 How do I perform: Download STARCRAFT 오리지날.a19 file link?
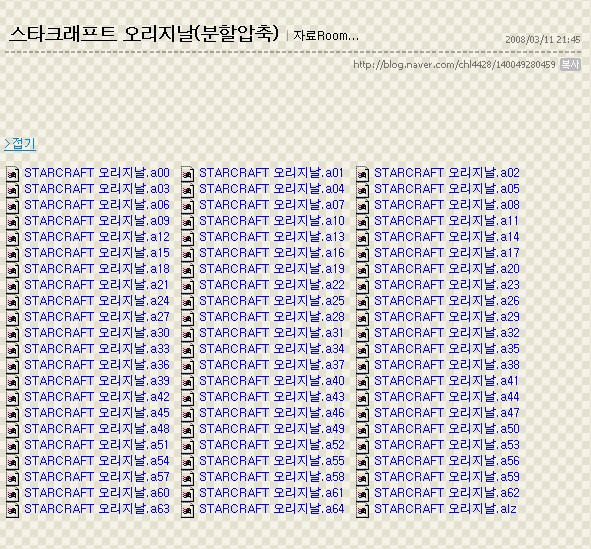pyautogui.click(x=272, y=269)
